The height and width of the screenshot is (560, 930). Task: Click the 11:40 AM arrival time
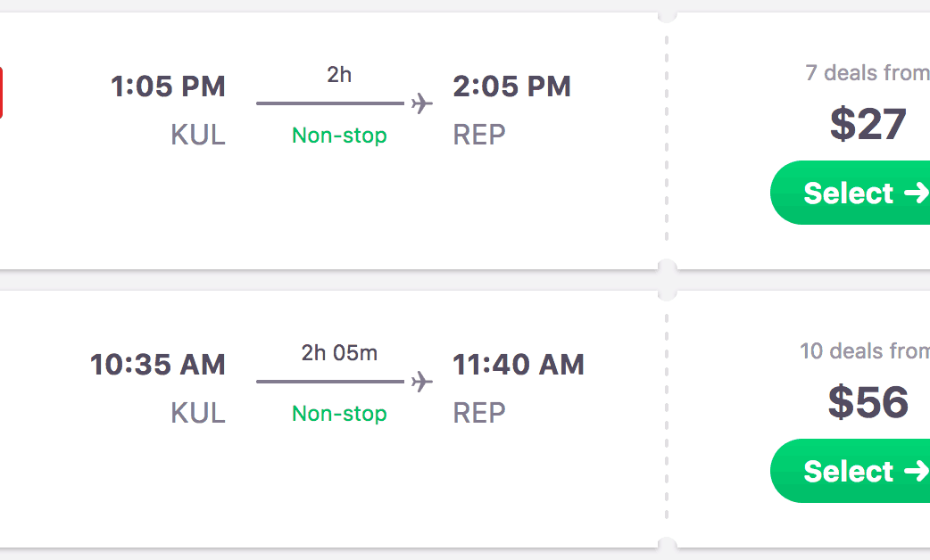tap(518, 365)
